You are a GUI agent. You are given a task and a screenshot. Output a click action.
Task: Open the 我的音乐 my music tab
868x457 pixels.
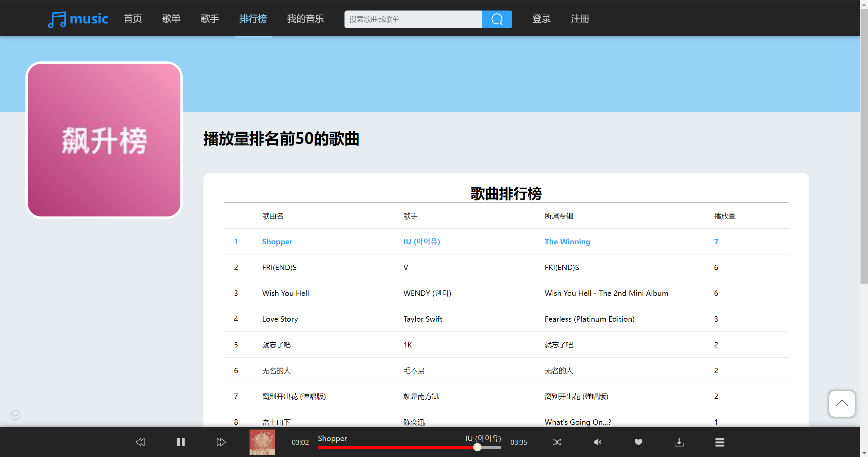click(x=305, y=19)
